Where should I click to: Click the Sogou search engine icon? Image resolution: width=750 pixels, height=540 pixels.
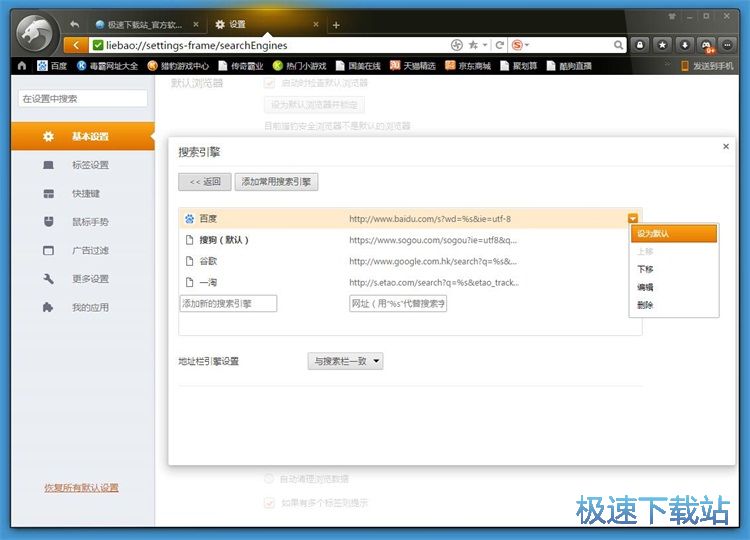pos(517,45)
